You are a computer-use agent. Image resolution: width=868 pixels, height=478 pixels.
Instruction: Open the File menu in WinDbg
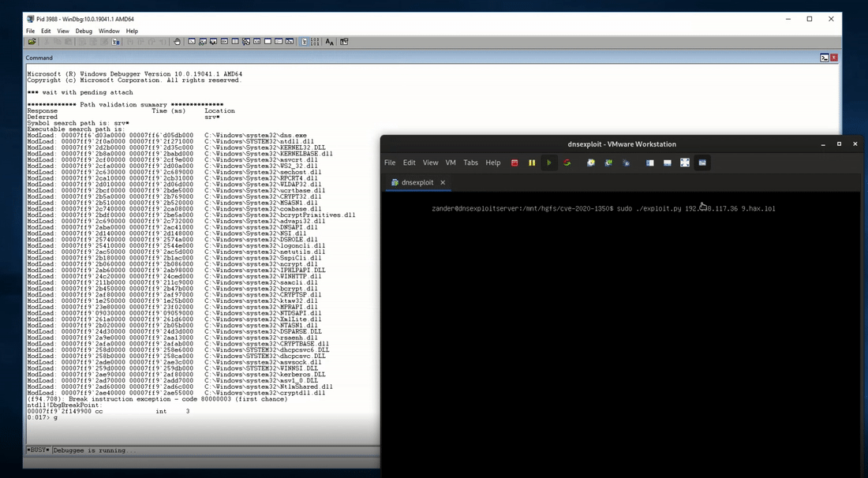tap(31, 31)
